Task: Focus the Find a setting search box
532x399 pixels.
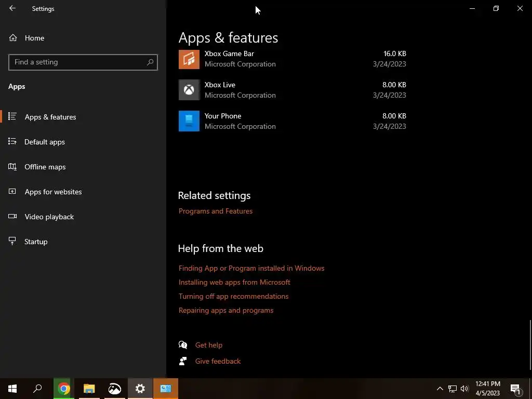Action: coord(83,62)
